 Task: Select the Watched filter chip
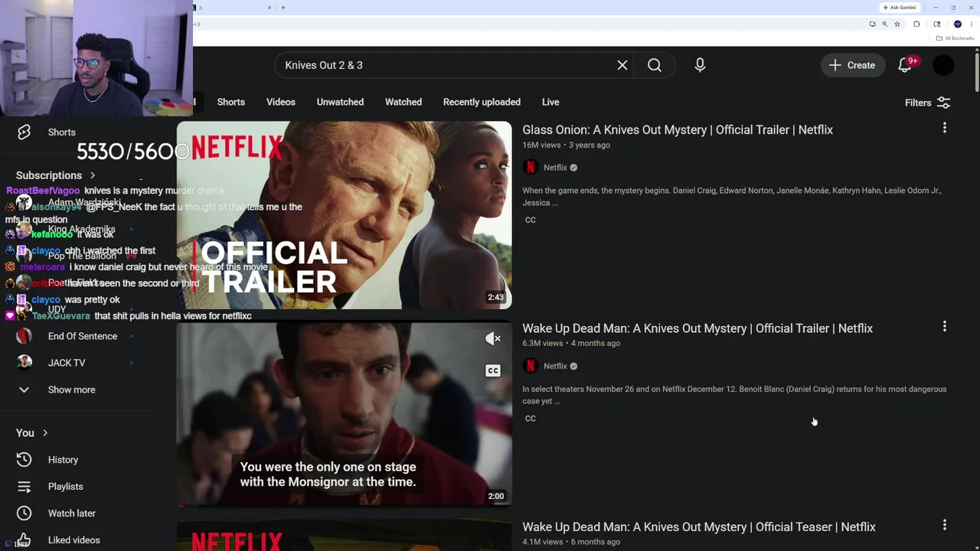pos(403,102)
